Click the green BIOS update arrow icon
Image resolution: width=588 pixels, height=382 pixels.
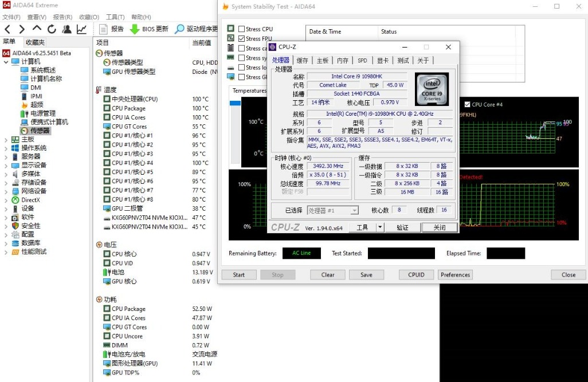(134, 29)
